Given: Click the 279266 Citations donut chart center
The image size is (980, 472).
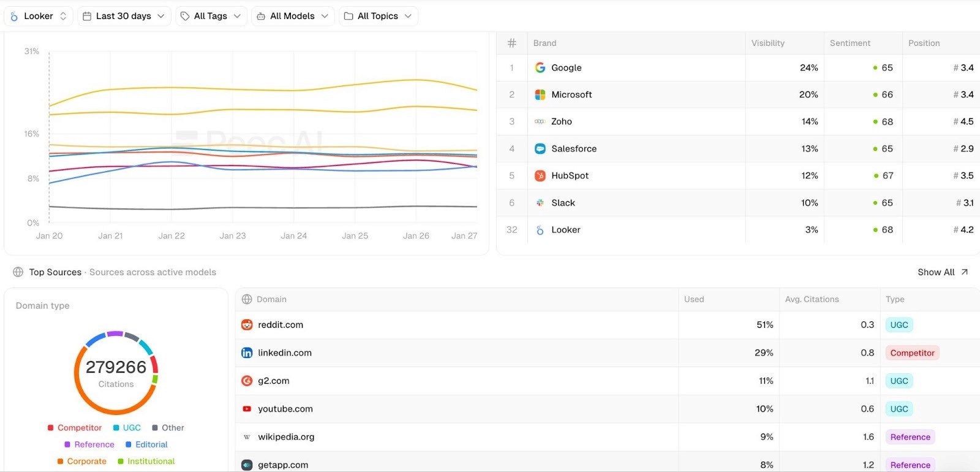Looking at the screenshot, I should (x=116, y=373).
